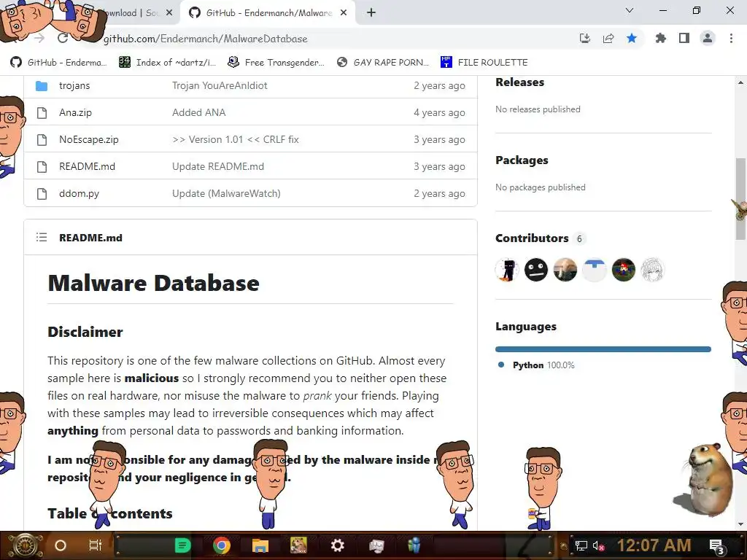The width and height of the screenshot is (747, 560).
Task: Toggle the blue bookmark star
Action: tap(632, 38)
